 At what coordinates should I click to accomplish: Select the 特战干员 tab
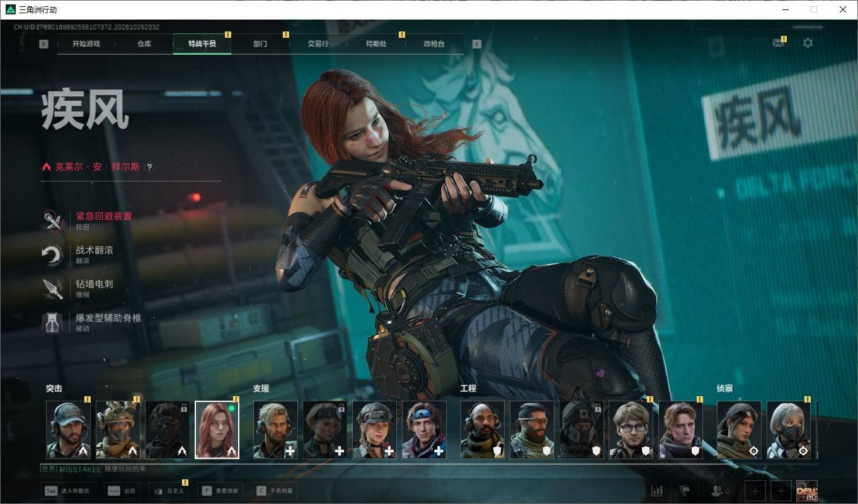[x=202, y=44]
